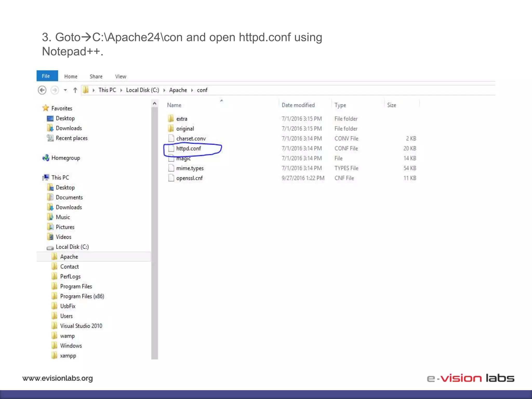532x399 pixels.
Task: Select Visual Studio 2010 folder
Action: coord(81,326)
